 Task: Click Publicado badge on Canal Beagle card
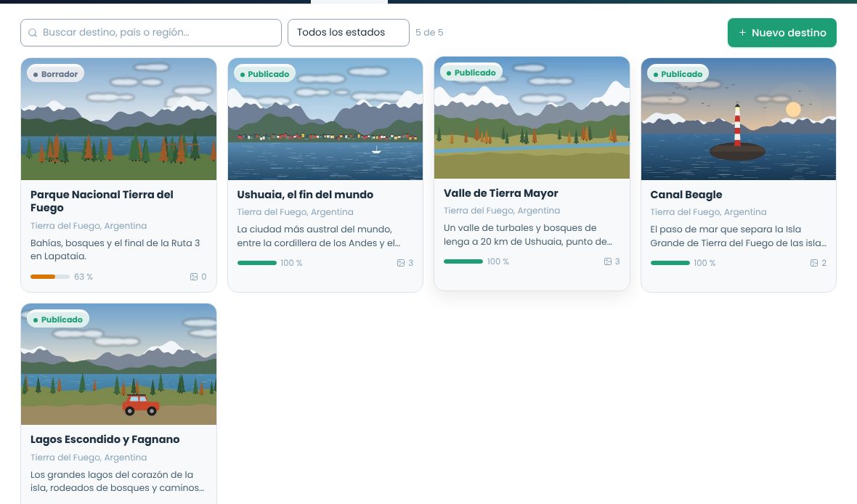(x=678, y=74)
